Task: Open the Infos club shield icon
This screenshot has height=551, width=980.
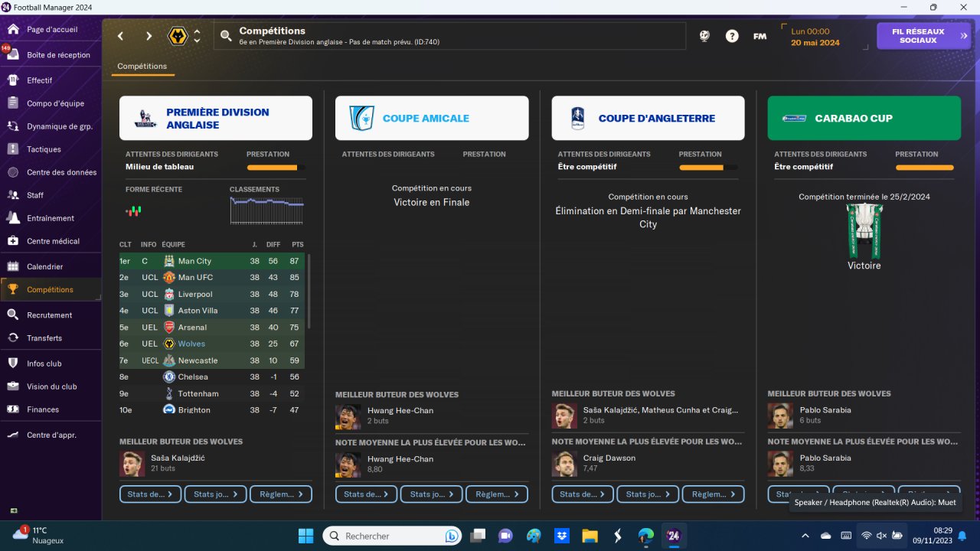Action: [x=13, y=364]
